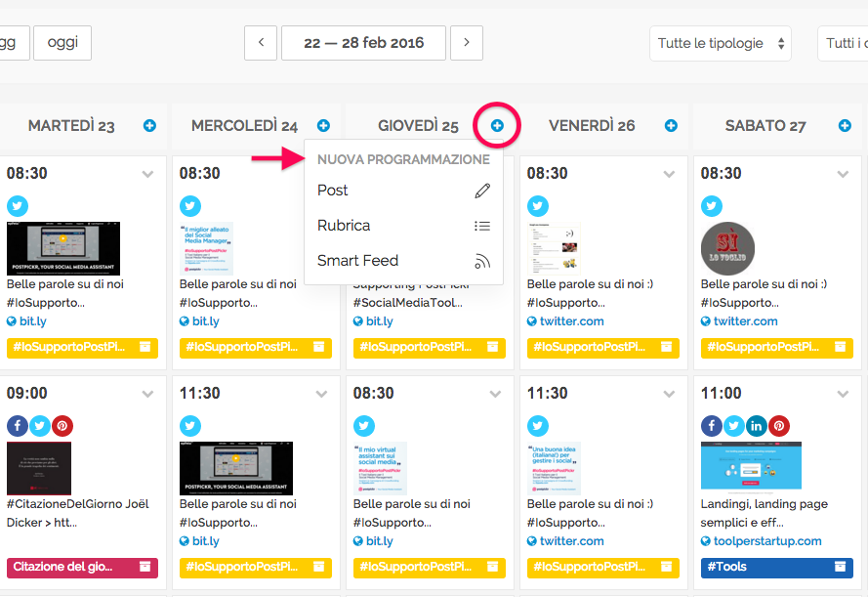Click the oggi button

tap(62, 43)
